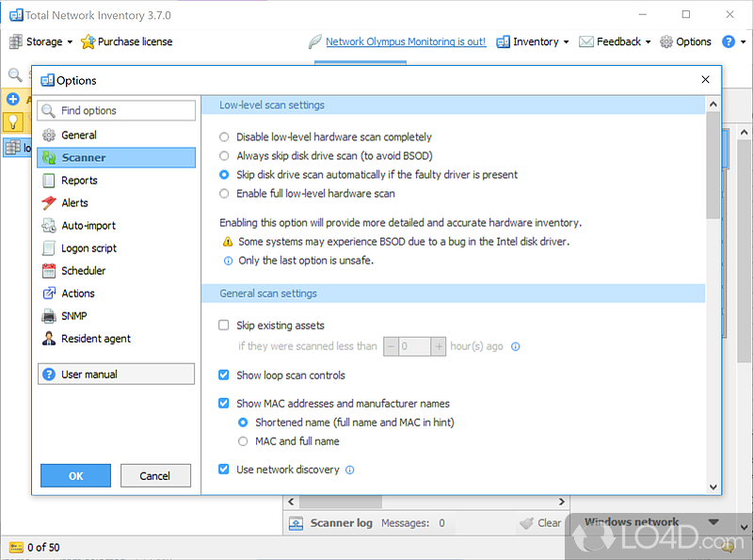Screen dimensions: 753x560
Task: Open Scheduler calendar icon
Action: (49, 270)
